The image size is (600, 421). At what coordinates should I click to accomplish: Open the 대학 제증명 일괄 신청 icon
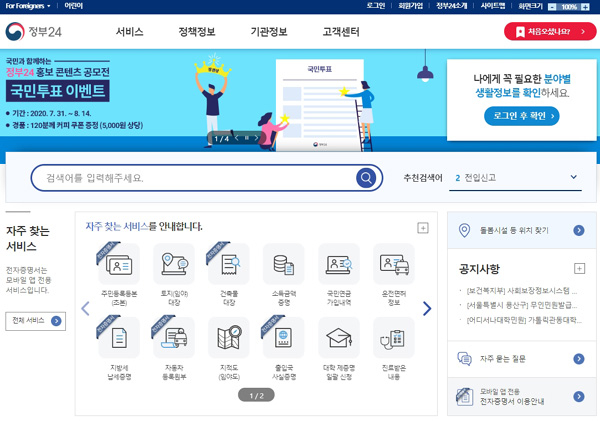339,338
